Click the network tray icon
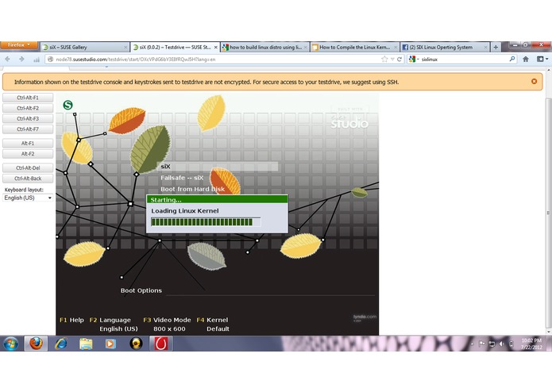Viewport: 552px width, 392px height. pos(492,344)
